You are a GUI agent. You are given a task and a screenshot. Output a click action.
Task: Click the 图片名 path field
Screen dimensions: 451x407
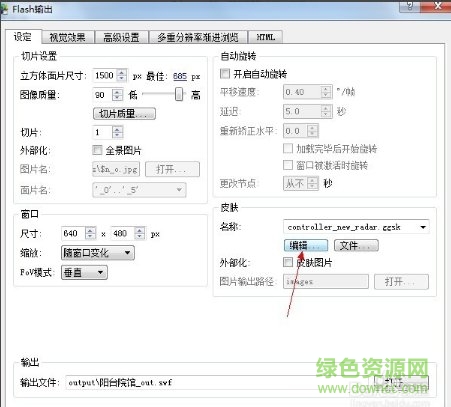pos(116,169)
